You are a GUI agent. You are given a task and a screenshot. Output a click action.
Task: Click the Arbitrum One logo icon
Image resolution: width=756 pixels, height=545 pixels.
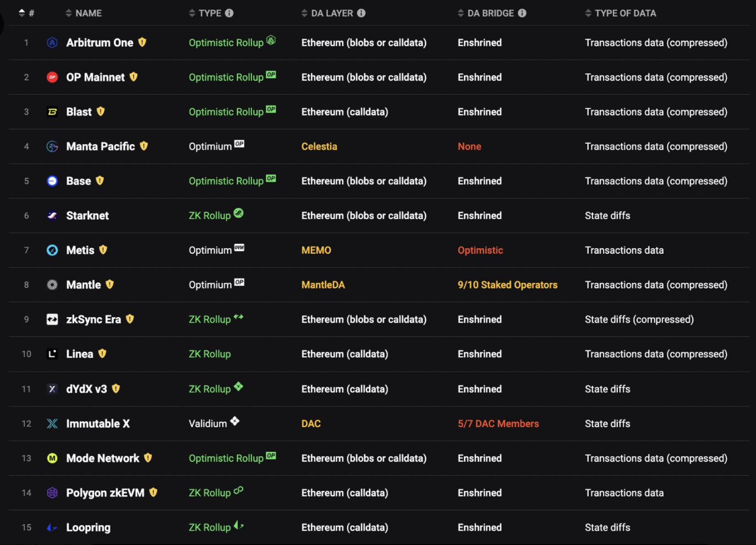pos(52,42)
